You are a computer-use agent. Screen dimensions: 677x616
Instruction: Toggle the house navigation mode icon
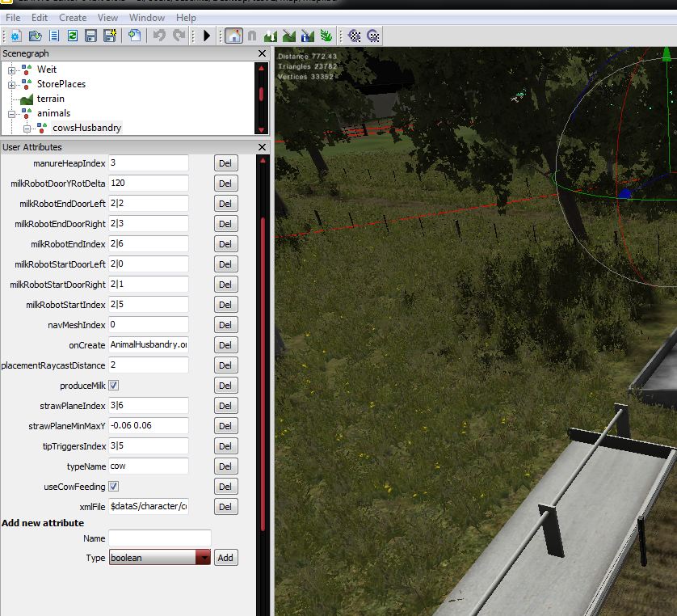click(x=233, y=36)
